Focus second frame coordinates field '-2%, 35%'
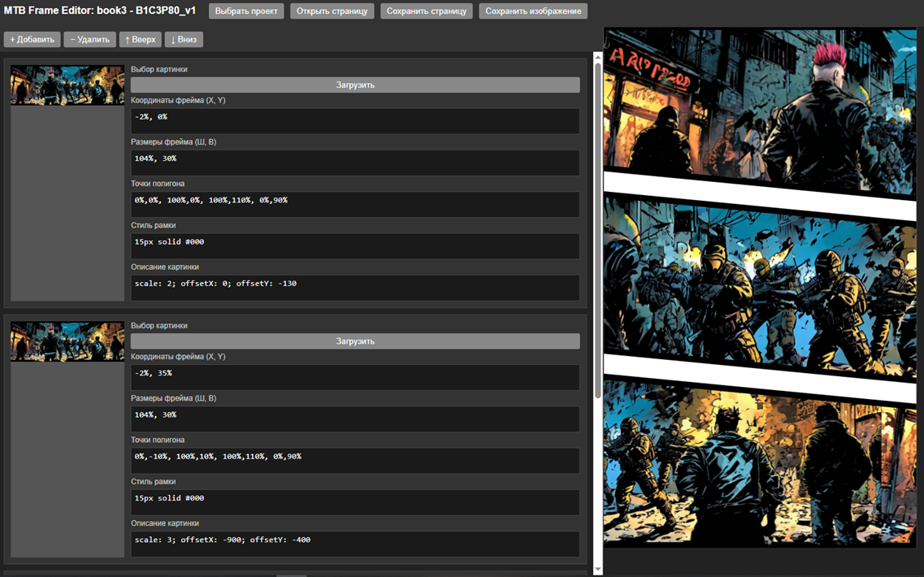 (355, 377)
